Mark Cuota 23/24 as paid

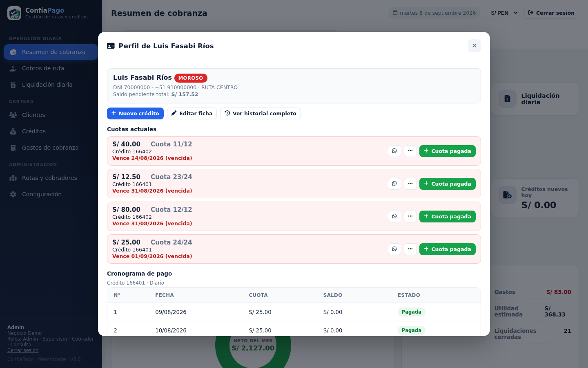click(x=448, y=184)
